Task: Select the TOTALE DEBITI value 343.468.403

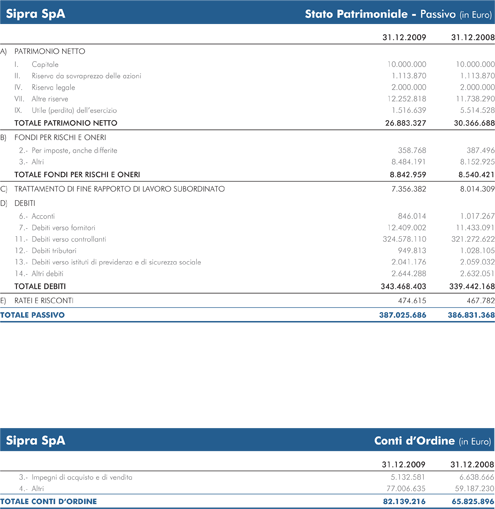Action: tap(403, 286)
